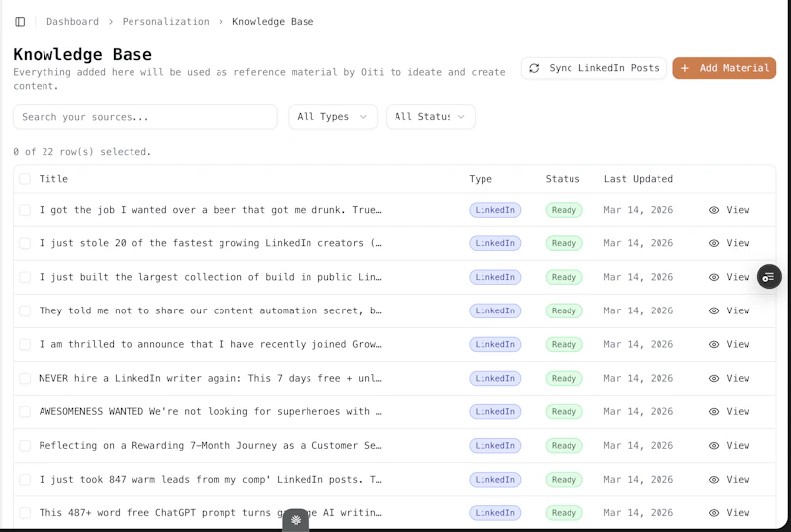Click the gear icon at bottom center

[x=296, y=520]
